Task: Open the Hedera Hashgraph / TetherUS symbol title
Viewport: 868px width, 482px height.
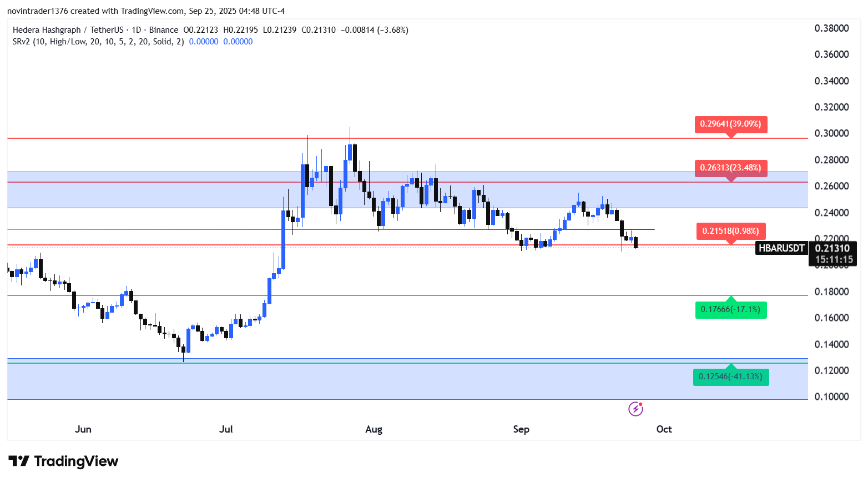Action: (x=68, y=30)
